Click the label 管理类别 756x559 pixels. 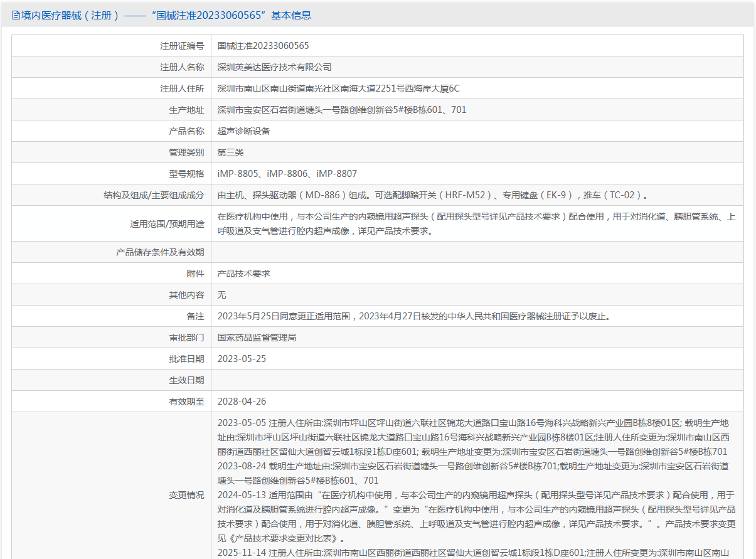(x=186, y=152)
